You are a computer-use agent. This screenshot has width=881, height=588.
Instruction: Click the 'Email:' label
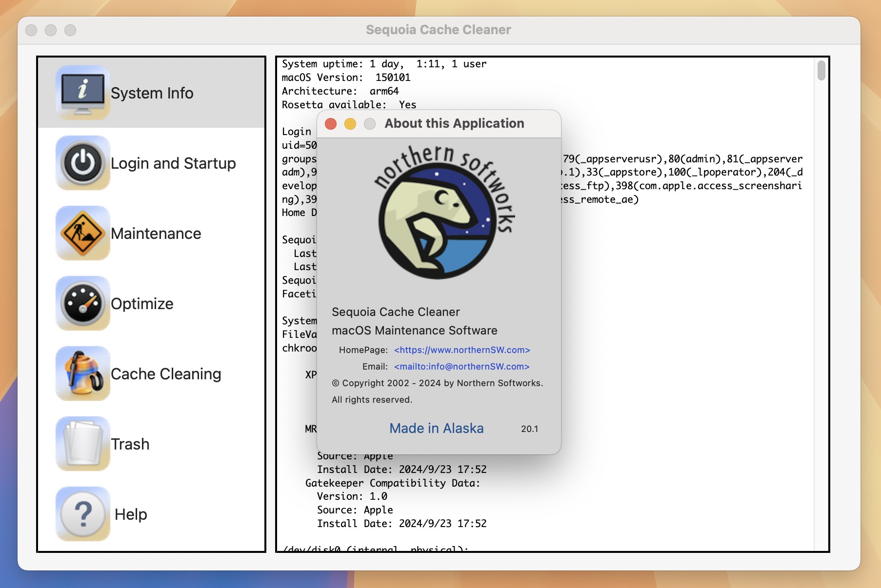tap(375, 367)
